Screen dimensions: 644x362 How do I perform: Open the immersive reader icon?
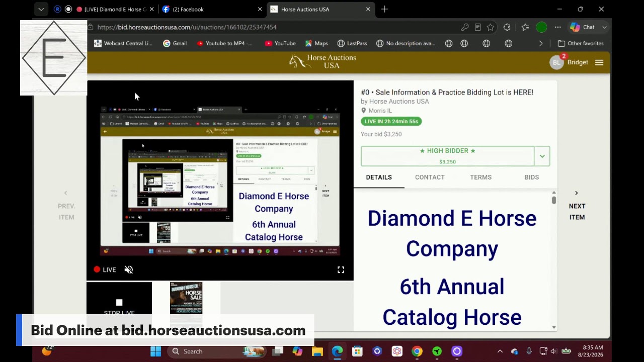477,27
